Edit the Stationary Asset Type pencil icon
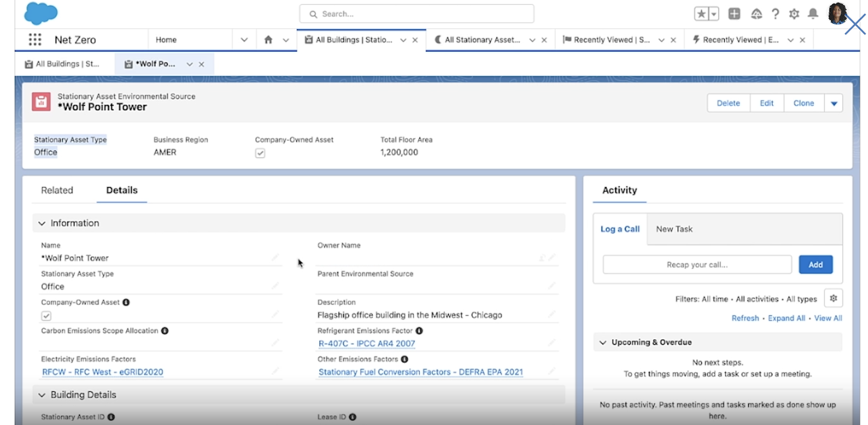Viewport: 868px width, 425px height. click(x=276, y=286)
